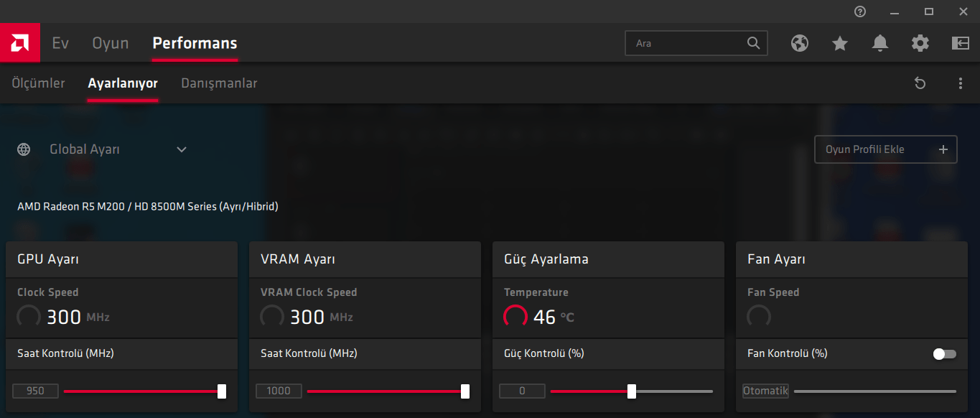980x418 pixels.
Task: Click the Oyun Profili Ekle button
Action: 886,149
